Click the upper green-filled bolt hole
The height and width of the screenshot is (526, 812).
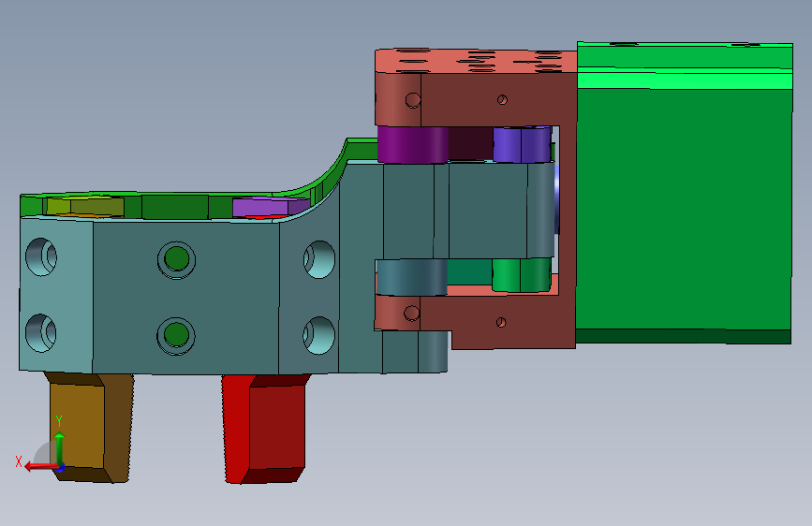[176, 259]
